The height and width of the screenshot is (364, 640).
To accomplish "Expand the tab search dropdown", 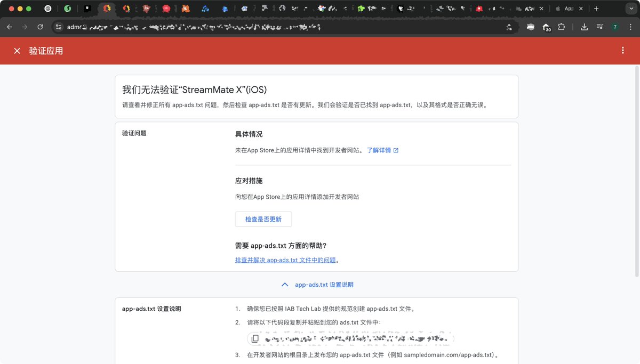I will [632, 9].
